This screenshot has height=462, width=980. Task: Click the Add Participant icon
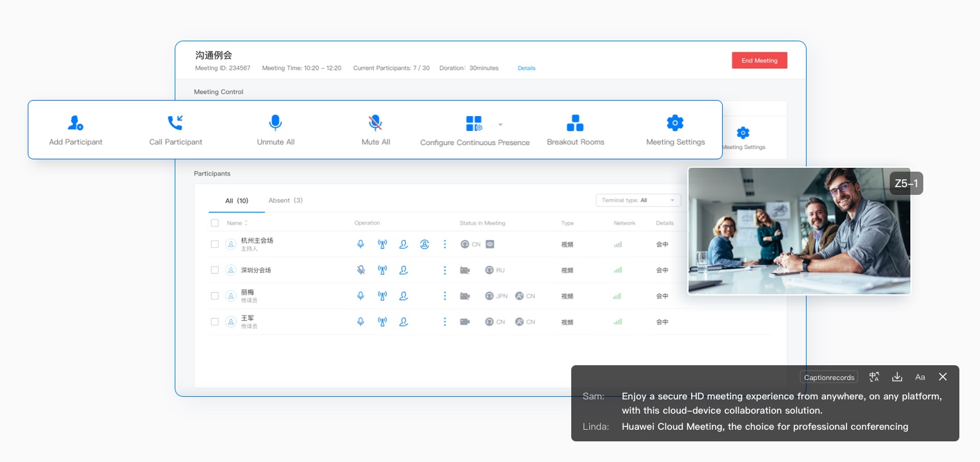tap(75, 123)
